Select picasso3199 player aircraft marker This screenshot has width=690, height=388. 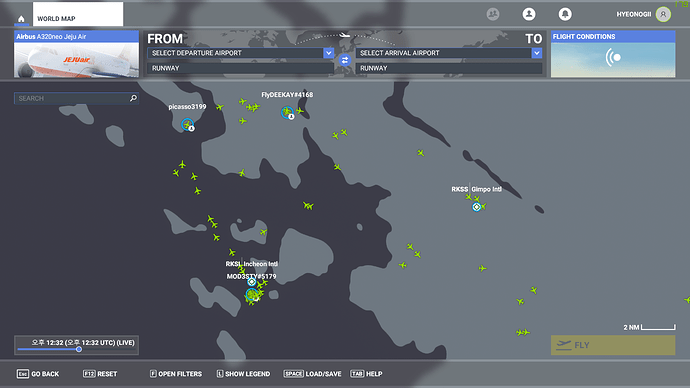(188, 124)
